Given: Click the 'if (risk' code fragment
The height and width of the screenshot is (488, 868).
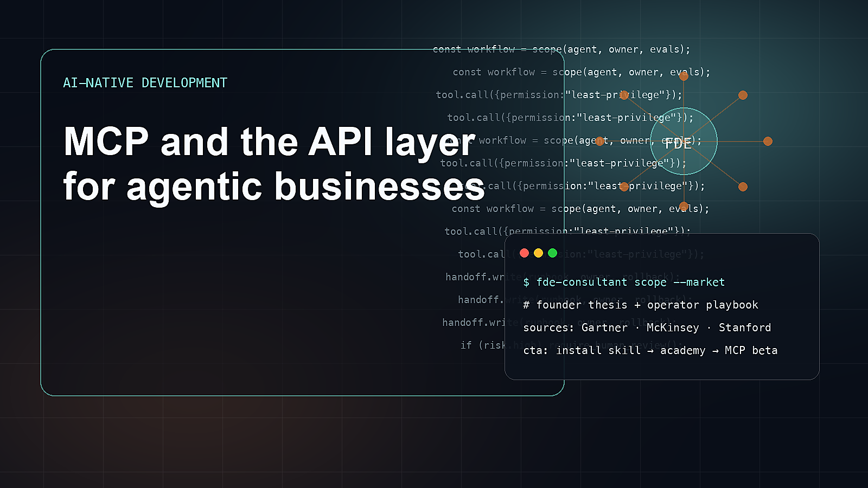Looking at the screenshot, I should click(483, 345).
